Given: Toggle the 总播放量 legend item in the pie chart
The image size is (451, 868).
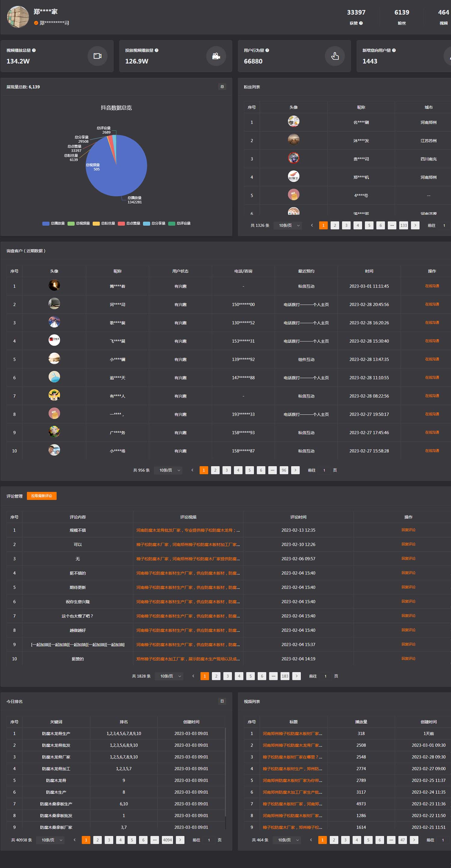Looking at the screenshot, I should click(54, 223).
